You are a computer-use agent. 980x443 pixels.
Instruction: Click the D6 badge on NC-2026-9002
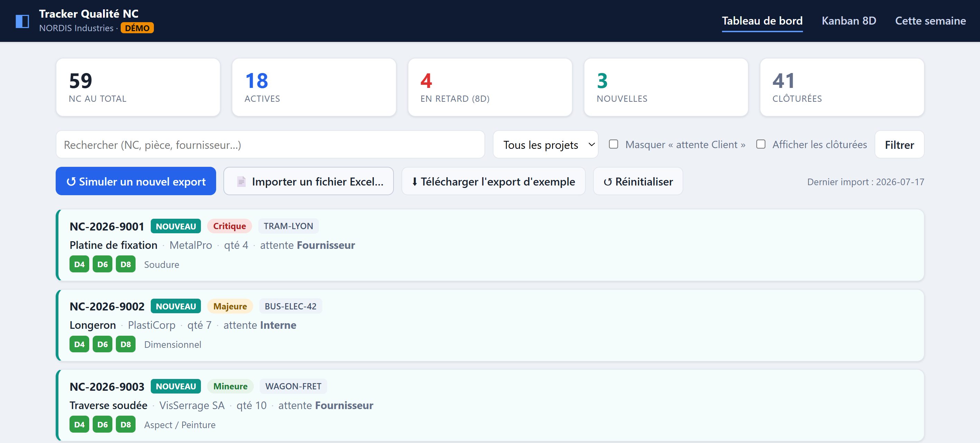(102, 344)
